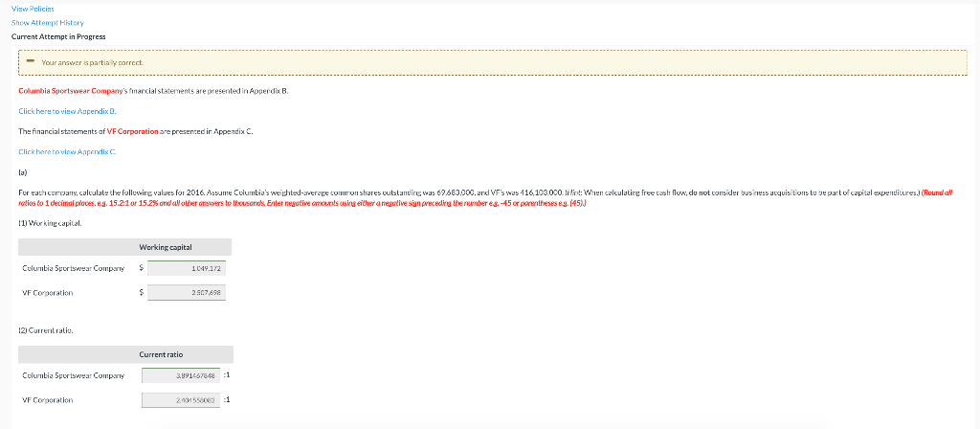Click the 'Current ratio' column header
980x429 pixels.
point(161,354)
